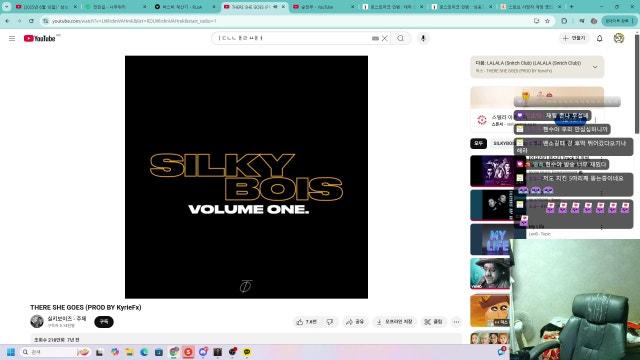
Task: Create content via the plus button
Action: [x=574, y=38]
